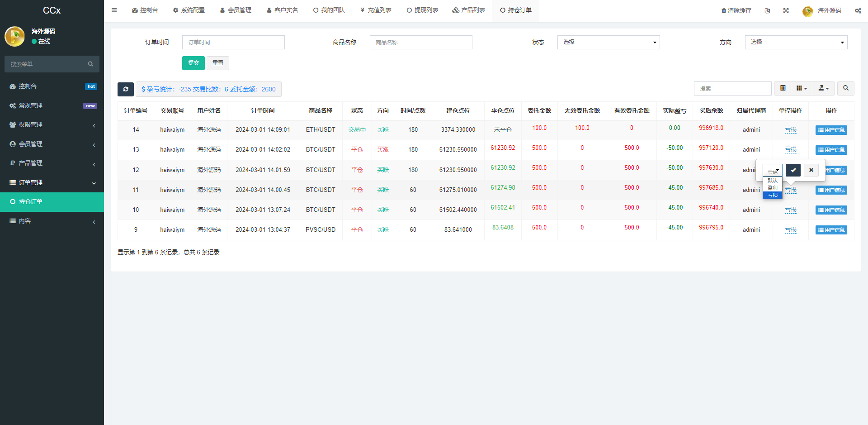The width and height of the screenshot is (868, 425).
Task: Open the columns grid dropdown
Action: pyautogui.click(x=802, y=88)
